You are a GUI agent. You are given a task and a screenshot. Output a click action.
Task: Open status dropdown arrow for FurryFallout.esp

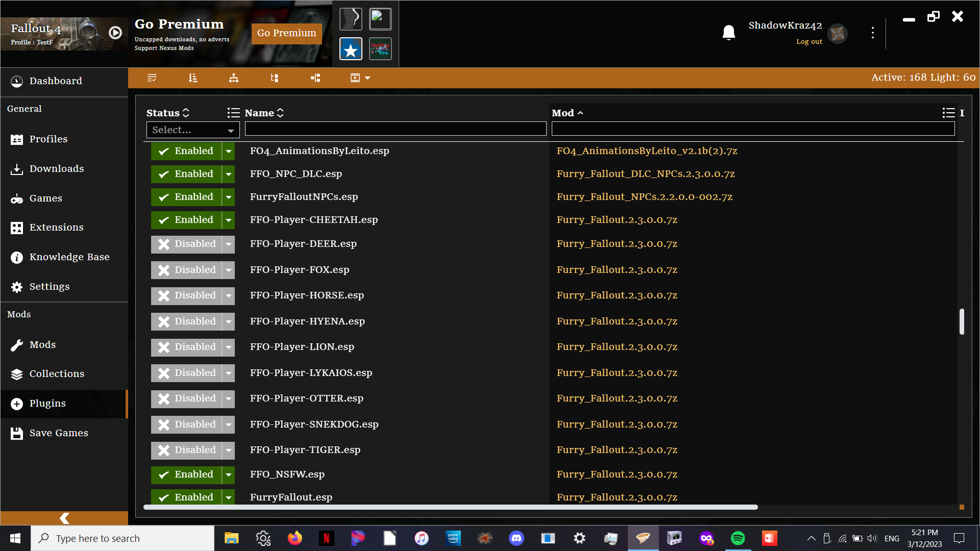click(229, 497)
